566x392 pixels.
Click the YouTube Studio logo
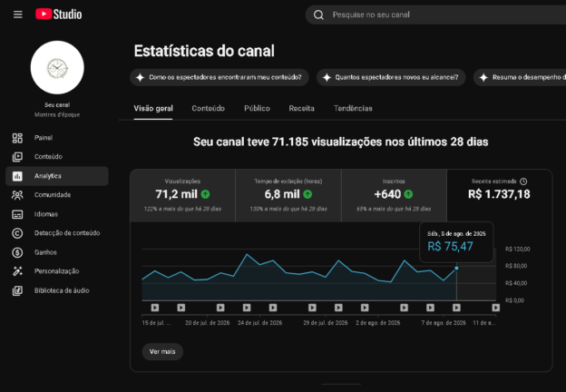(x=58, y=15)
